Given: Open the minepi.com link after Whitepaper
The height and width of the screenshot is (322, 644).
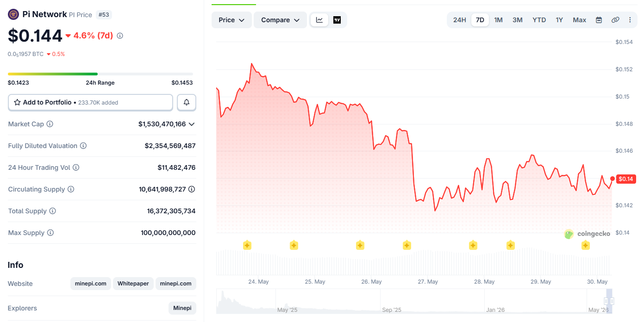Looking at the screenshot, I should coord(176,284).
